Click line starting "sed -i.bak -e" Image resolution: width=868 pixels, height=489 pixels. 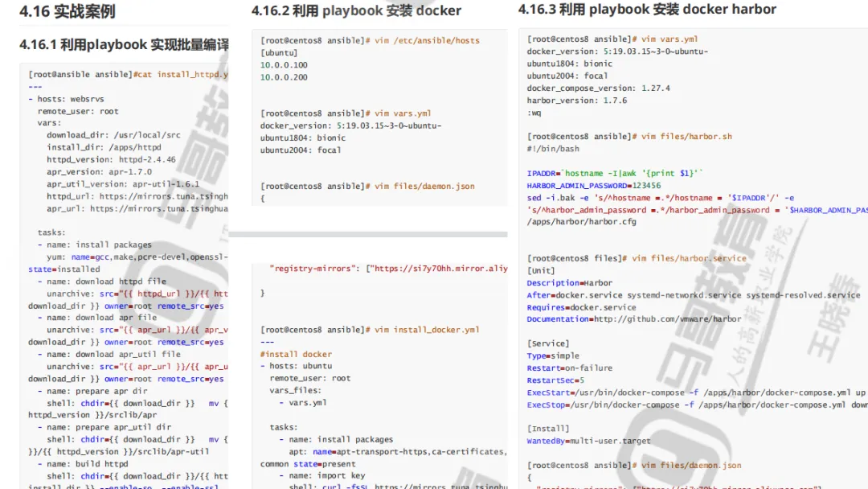[661, 198]
